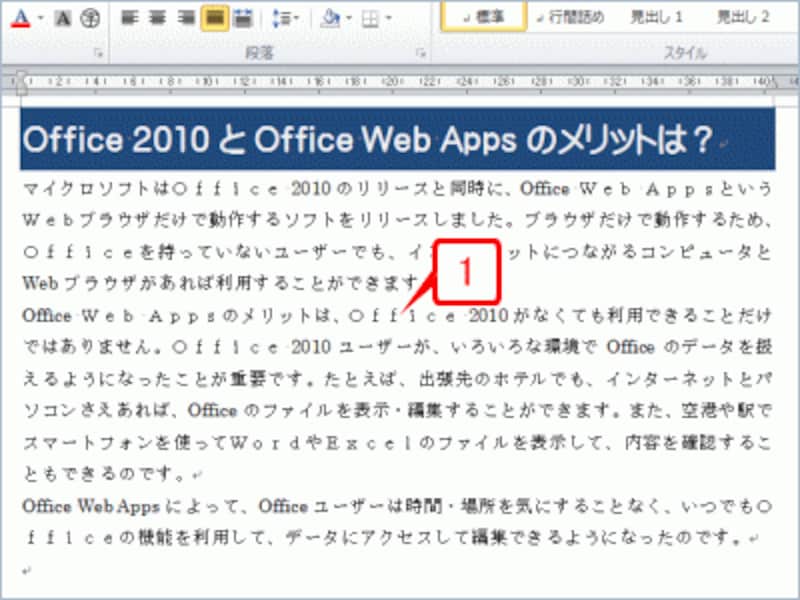
Task: Expand the borders dropdown arrow
Action: tap(389, 19)
